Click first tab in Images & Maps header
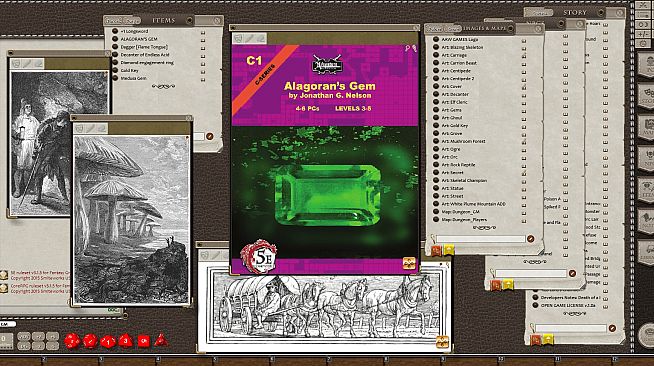This screenshot has height=366, width=654. [435, 28]
